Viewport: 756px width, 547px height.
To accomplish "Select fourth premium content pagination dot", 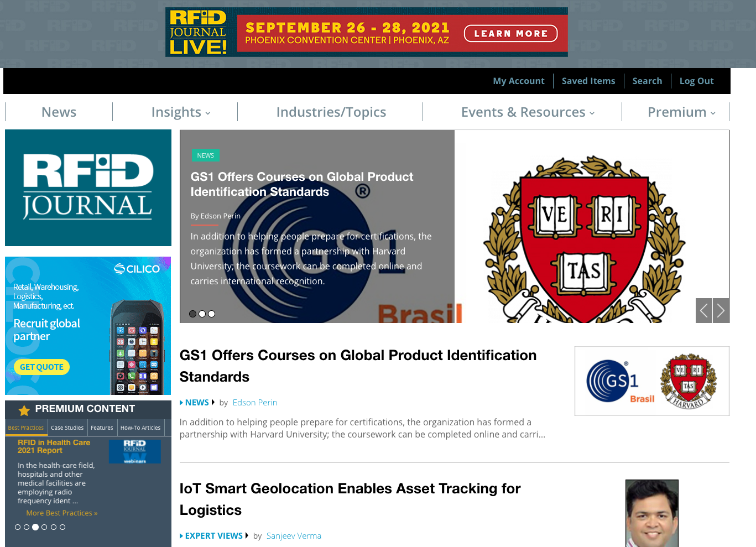I will click(x=44, y=527).
